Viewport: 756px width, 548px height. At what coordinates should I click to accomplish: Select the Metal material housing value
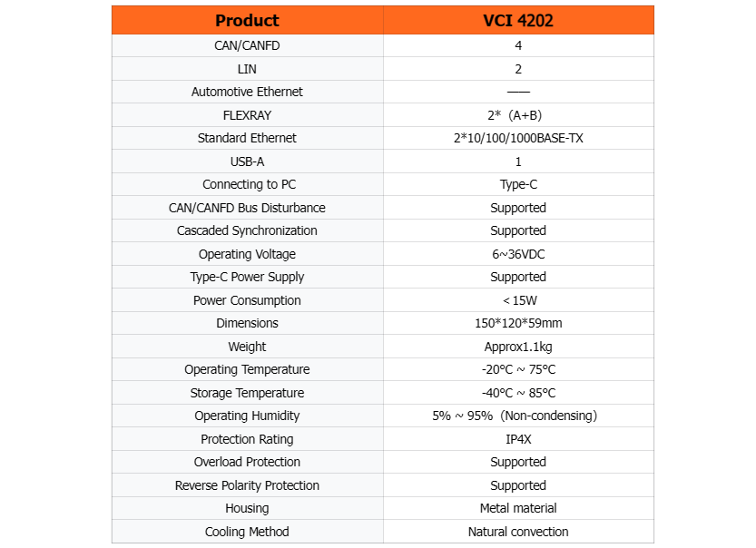point(518,508)
